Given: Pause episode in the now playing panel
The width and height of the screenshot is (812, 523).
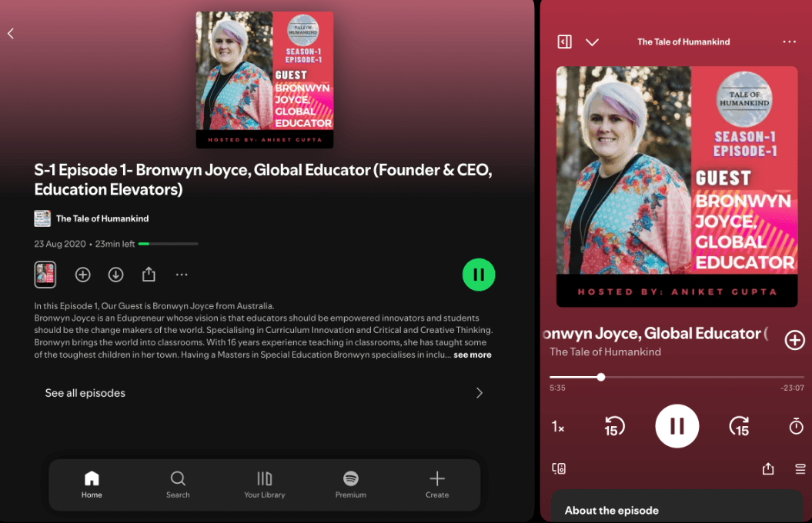Looking at the screenshot, I should [677, 426].
